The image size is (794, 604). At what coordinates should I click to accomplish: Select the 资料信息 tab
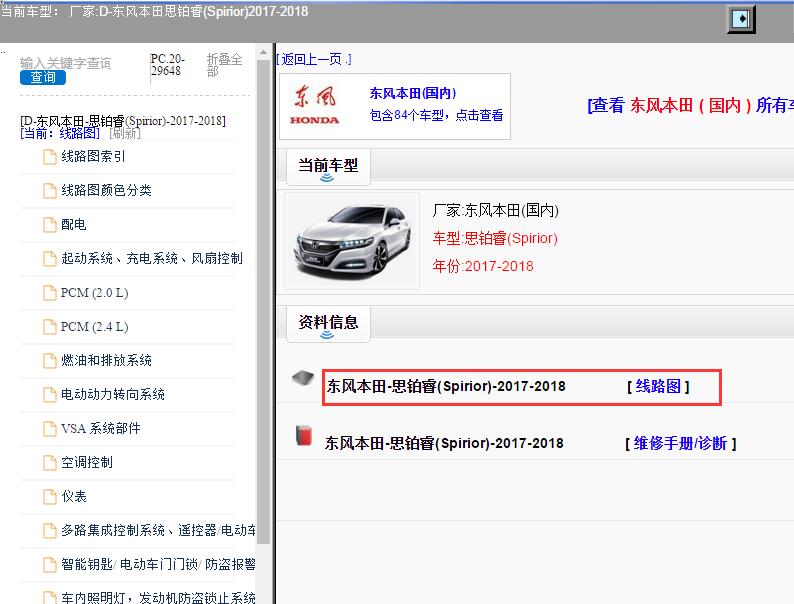click(x=328, y=324)
